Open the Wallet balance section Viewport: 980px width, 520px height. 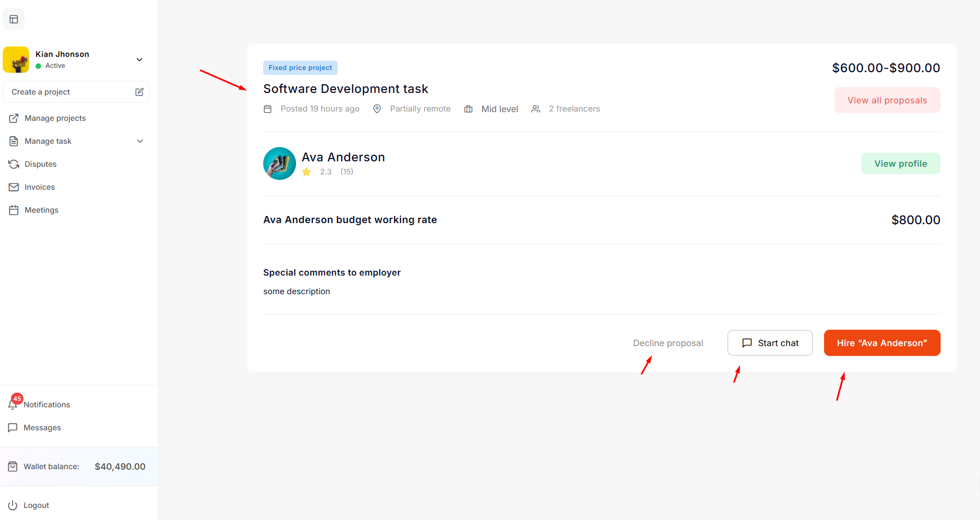(x=79, y=466)
